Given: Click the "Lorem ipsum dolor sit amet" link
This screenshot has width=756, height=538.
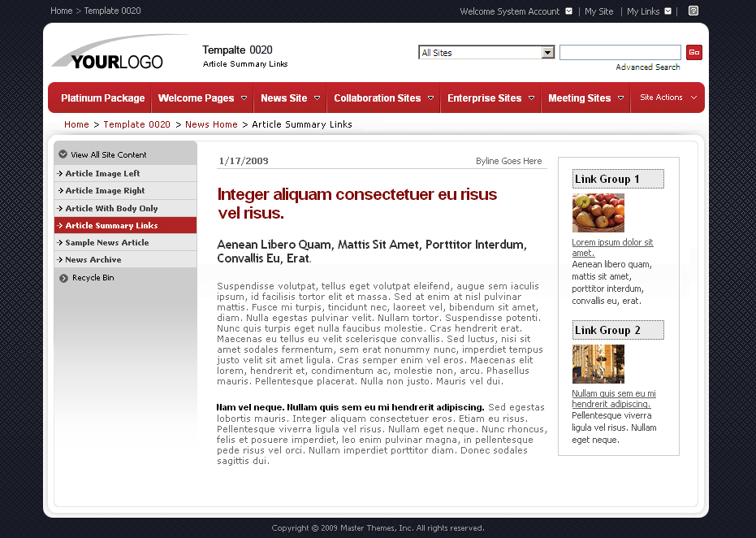Looking at the screenshot, I should 611,247.
